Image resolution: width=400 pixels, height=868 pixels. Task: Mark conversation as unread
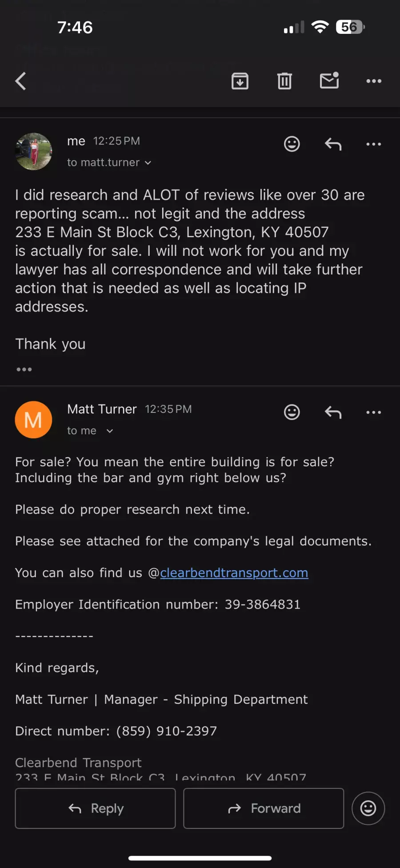329,81
